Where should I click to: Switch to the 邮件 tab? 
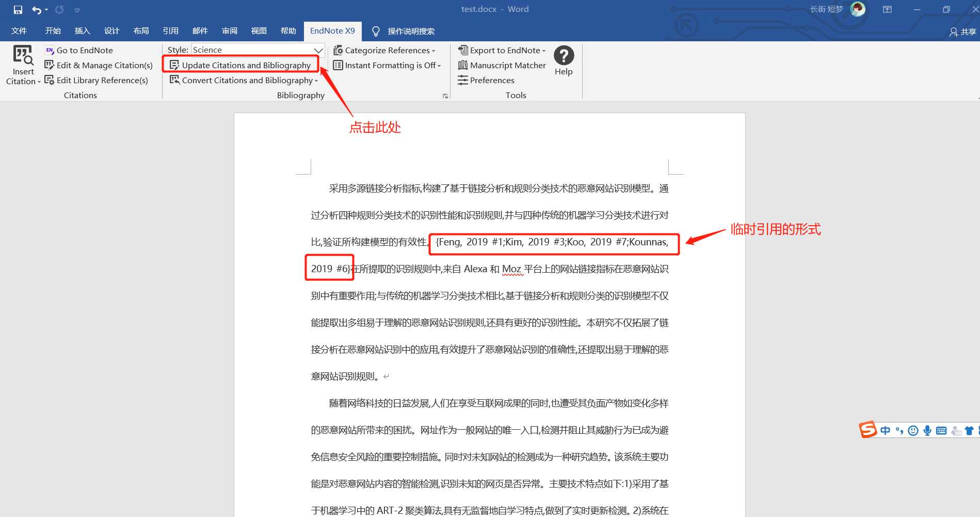(x=200, y=31)
